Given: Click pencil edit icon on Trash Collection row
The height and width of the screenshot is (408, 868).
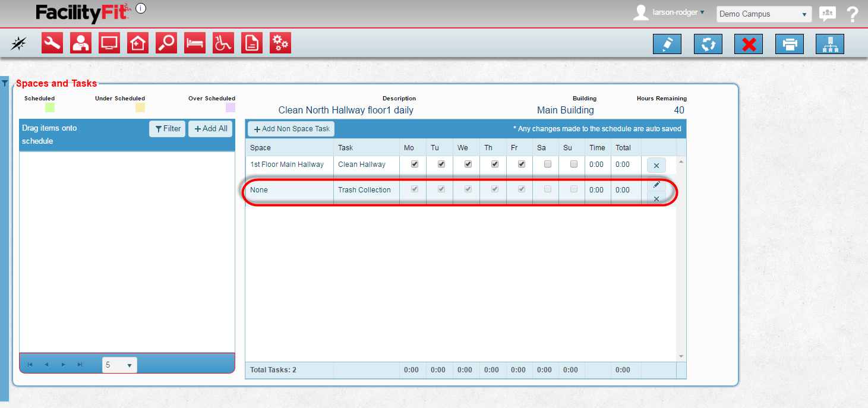Looking at the screenshot, I should pyautogui.click(x=656, y=185).
